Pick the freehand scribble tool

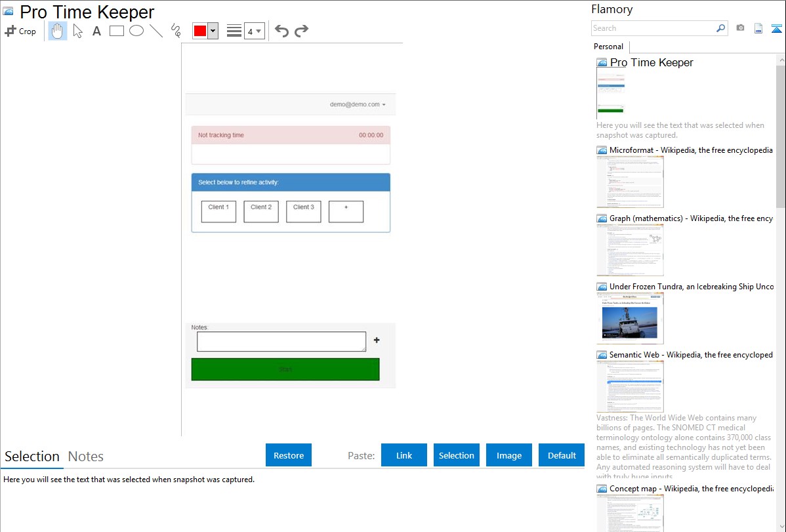pyautogui.click(x=175, y=31)
